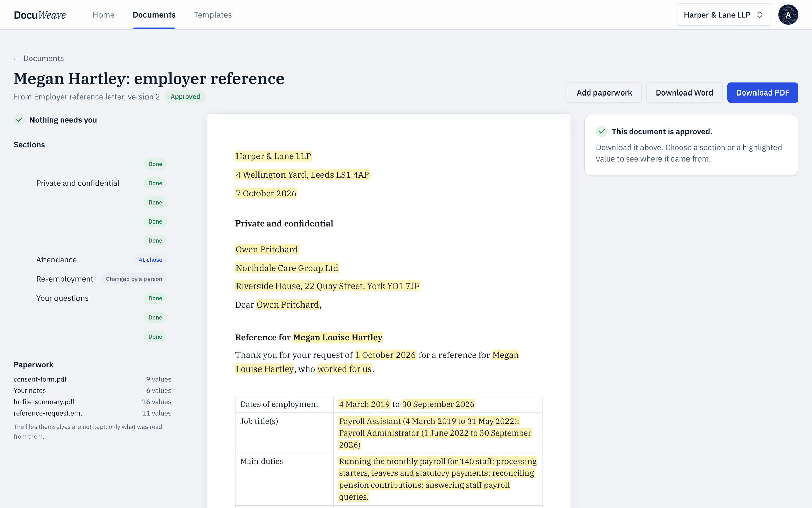Viewport: 812px width, 508px height.
Task: Click the AI chose badge
Action: pos(150,260)
